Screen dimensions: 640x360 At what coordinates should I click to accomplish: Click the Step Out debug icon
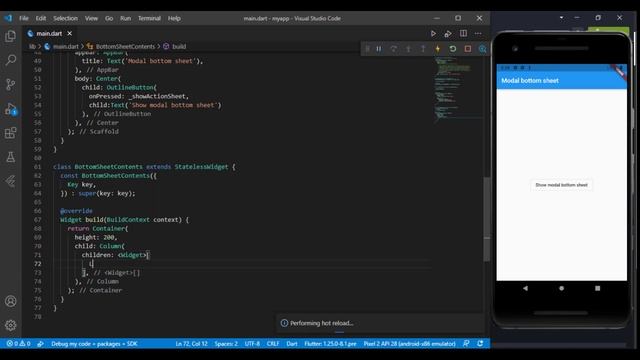click(x=423, y=49)
